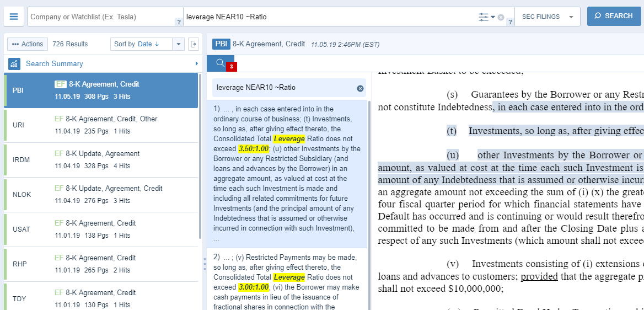The height and width of the screenshot is (310, 644).
Task: Click the results list scrollbar
Action: [201, 156]
